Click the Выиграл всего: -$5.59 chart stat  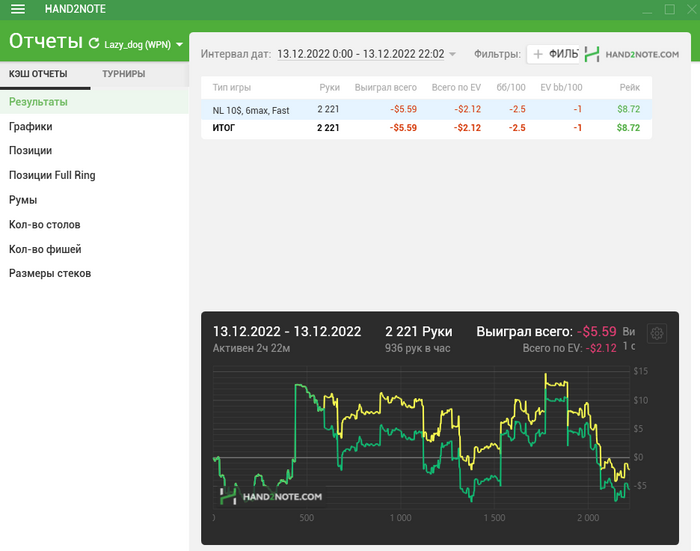[546, 331]
